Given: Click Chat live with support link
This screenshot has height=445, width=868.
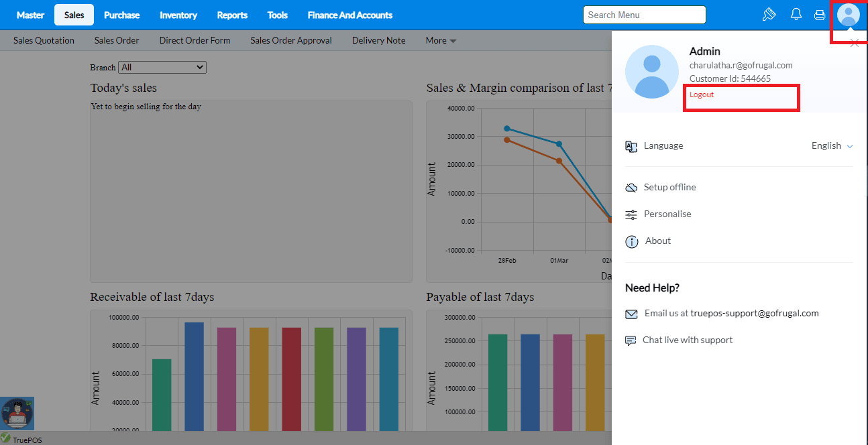Looking at the screenshot, I should 687,340.
